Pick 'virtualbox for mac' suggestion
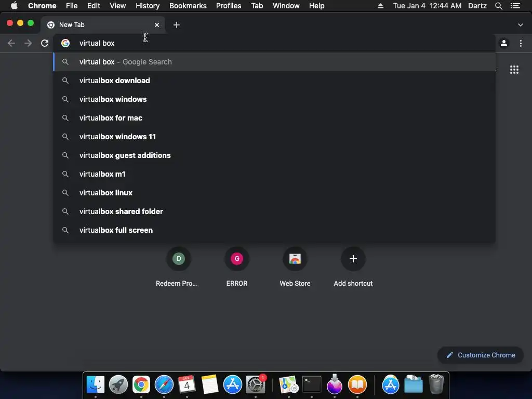This screenshot has height=399, width=532. click(274, 118)
